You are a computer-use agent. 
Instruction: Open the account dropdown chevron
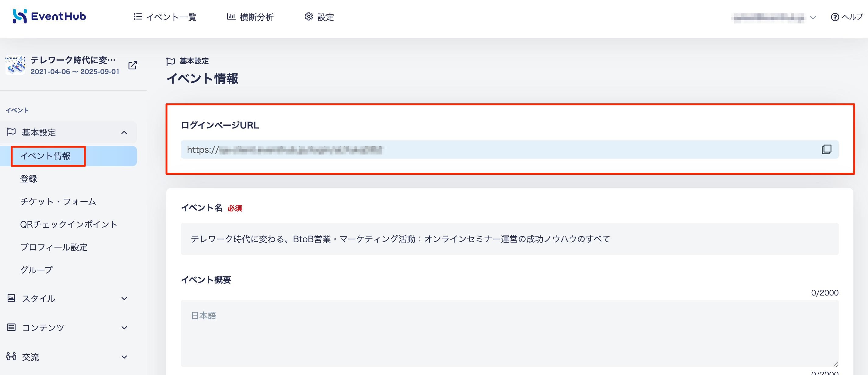tap(813, 18)
